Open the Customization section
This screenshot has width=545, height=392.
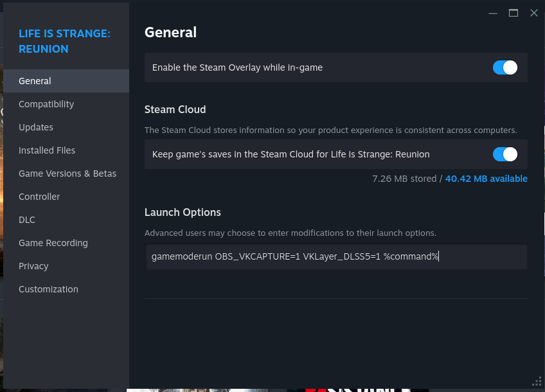[x=66, y=289]
